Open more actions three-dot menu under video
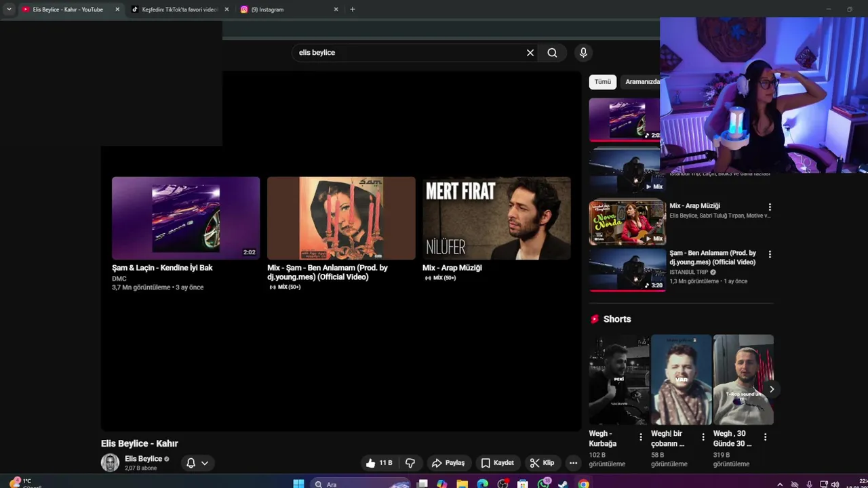Viewport: 868px width, 488px height. [573, 463]
